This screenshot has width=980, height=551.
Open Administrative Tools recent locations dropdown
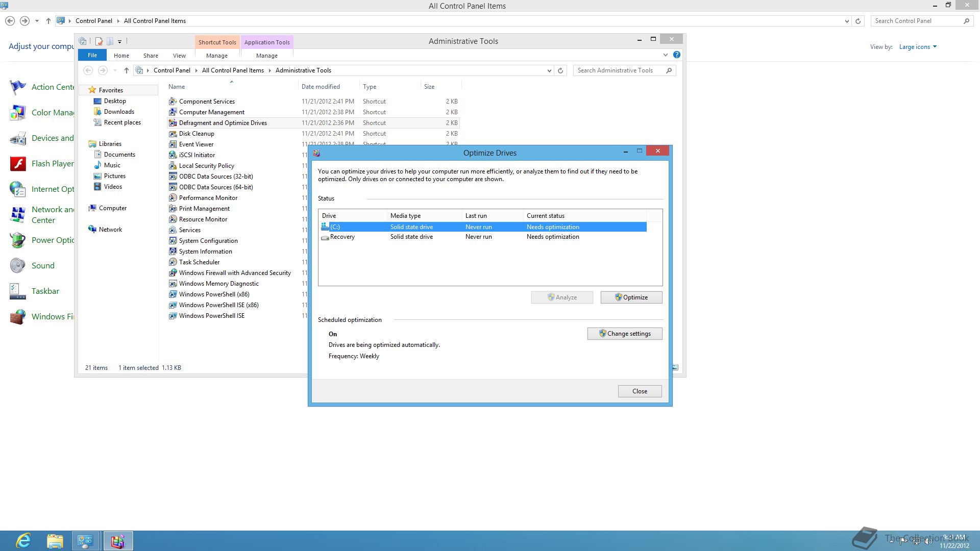coord(115,70)
